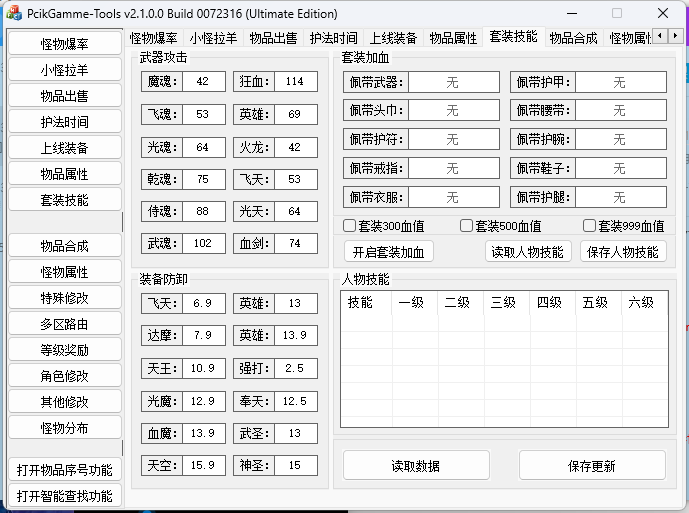Click the 六级 column header
This screenshot has height=513, width=689.
(x=645, y=302)
